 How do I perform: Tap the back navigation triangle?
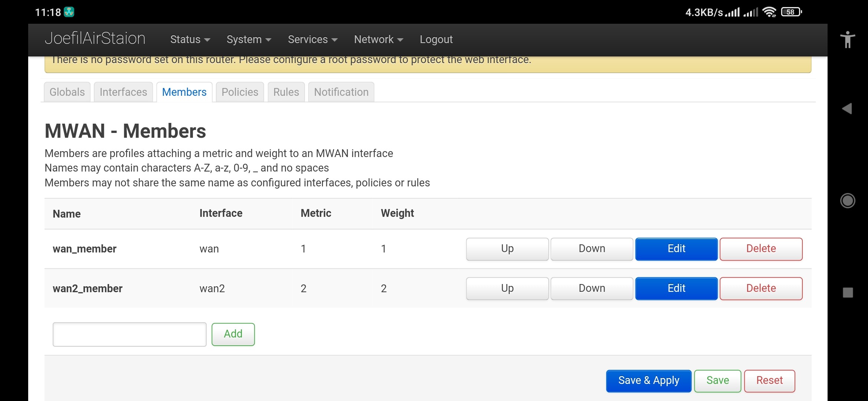848,108
